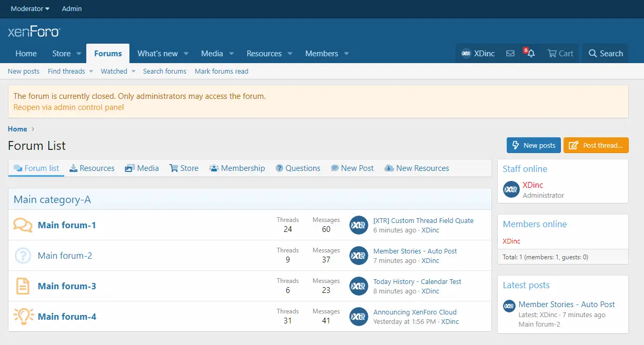
Task: Switch to the Resources tab
Action: point(92,168)
